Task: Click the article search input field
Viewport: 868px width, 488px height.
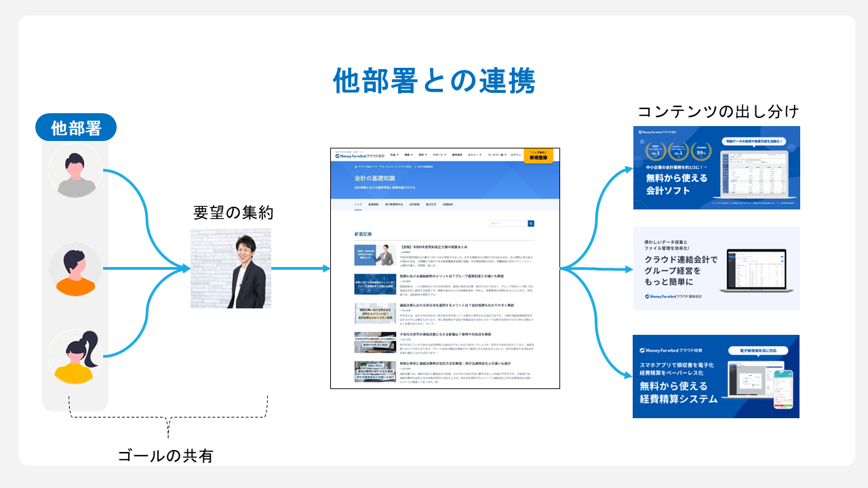Action: click(x=507, y=223)
